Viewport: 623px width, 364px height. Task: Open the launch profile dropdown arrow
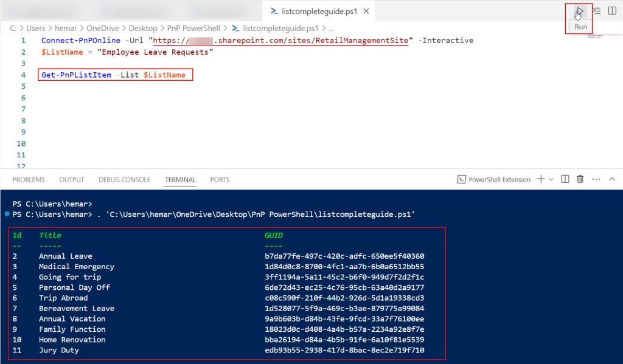point(551,179)
